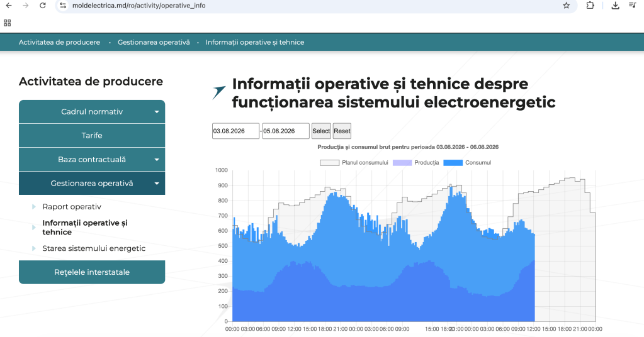This screenshot has height=337, width=644.
Task: Click the Reset button
Action: pos(342,131)
